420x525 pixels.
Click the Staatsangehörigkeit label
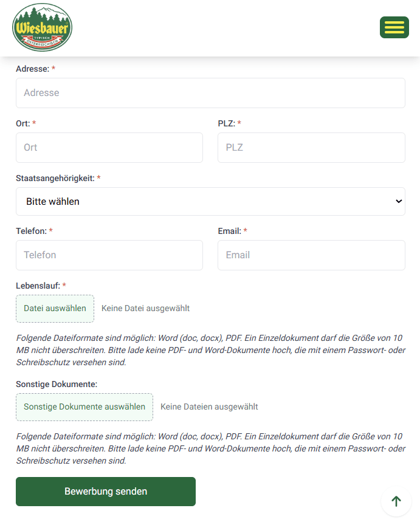(x=55, y=178)
